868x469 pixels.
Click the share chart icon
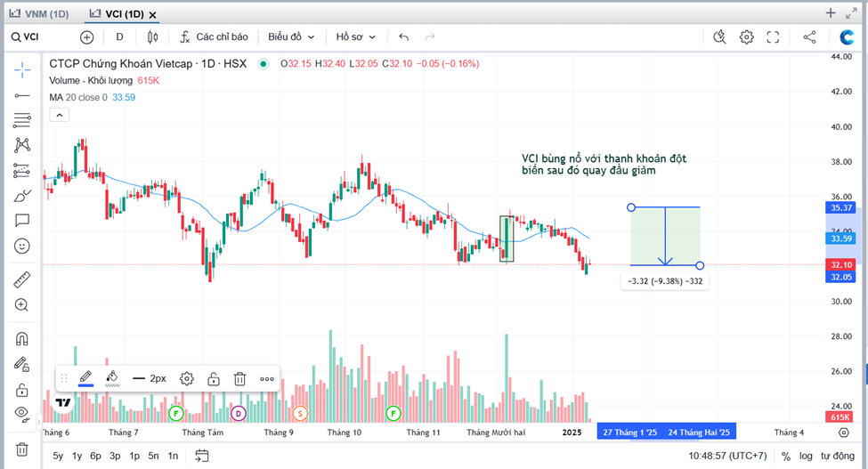pyautogui.click(x=809, y=37)
